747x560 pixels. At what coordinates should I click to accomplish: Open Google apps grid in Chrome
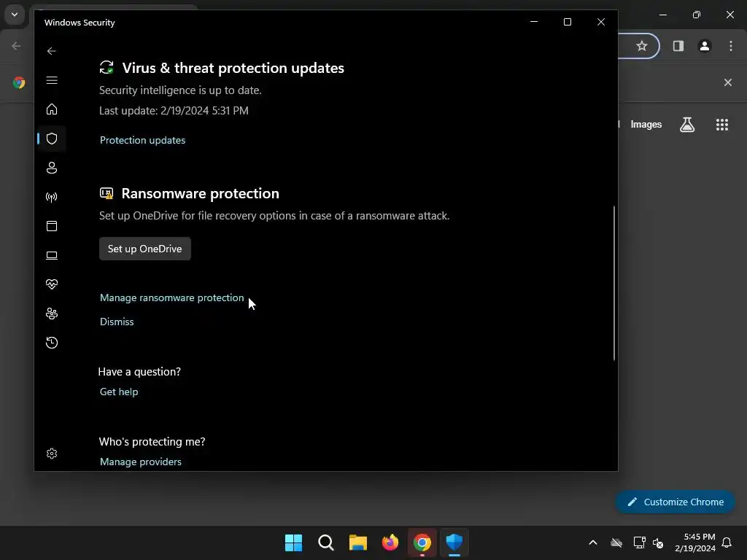click(x=722, y=125)
